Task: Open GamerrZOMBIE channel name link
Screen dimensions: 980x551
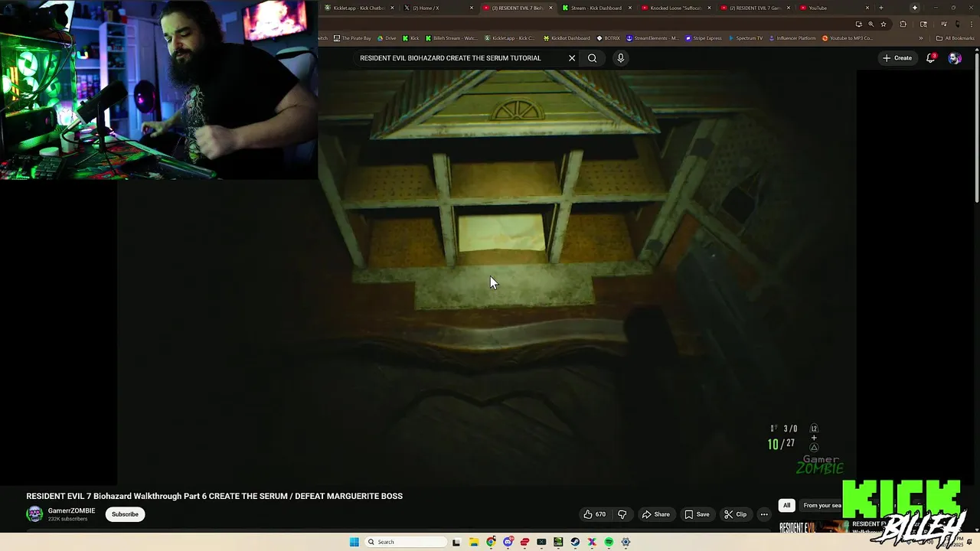Action: click(x=71, y=510)
